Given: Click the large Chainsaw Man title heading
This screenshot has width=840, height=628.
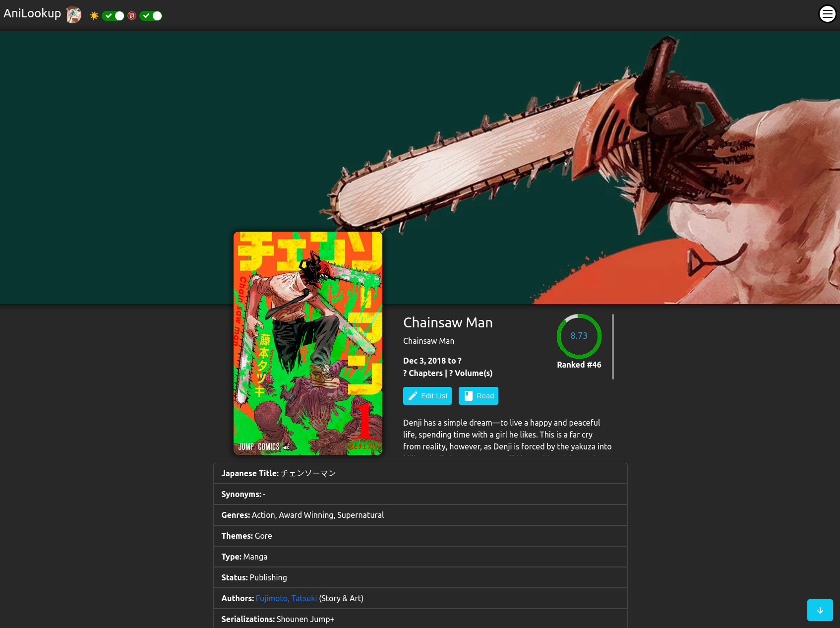Looking at the screenshot, I should click(448, 322).
